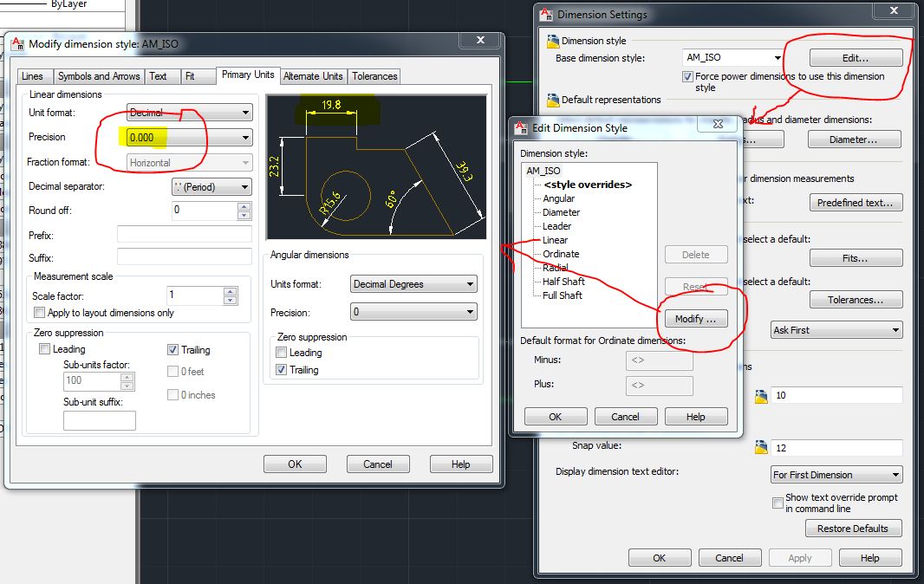Open the Symbols and Arrows tab
This screenshot has width=924, height=584.
pos(98,75)
